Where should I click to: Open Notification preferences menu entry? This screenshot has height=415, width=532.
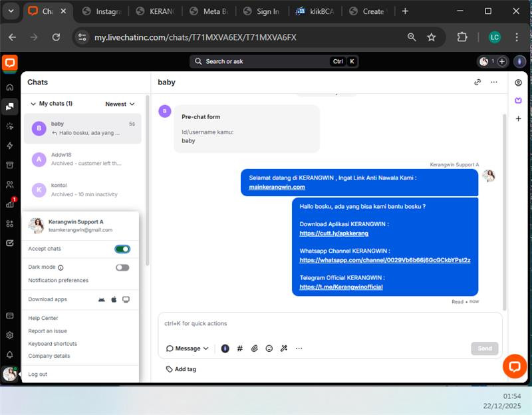(58, 280)
